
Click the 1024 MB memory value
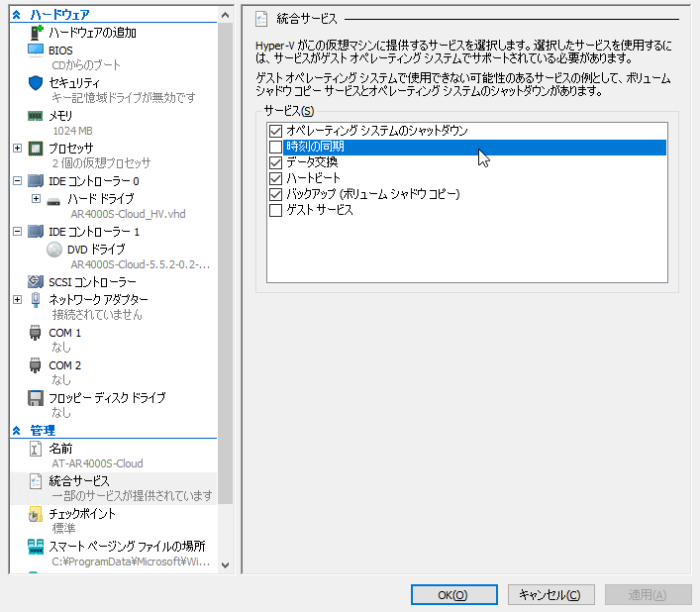click(72, 131)
